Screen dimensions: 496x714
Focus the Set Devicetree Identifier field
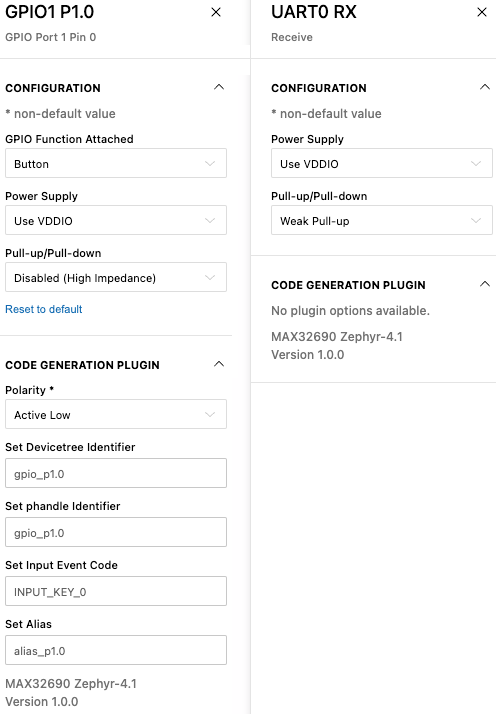tap(116, 473)
